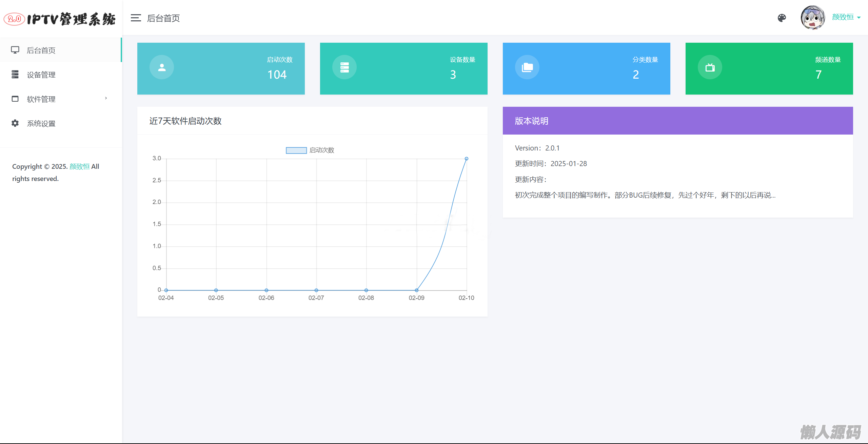The image size is (868, 444).
Task: Click the 02-09 chart data point
Action: (416, 290)
